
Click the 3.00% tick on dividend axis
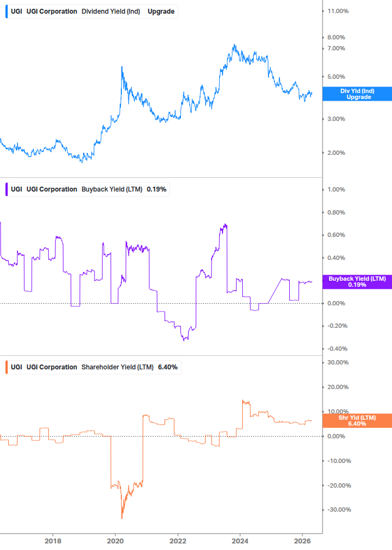336,119
